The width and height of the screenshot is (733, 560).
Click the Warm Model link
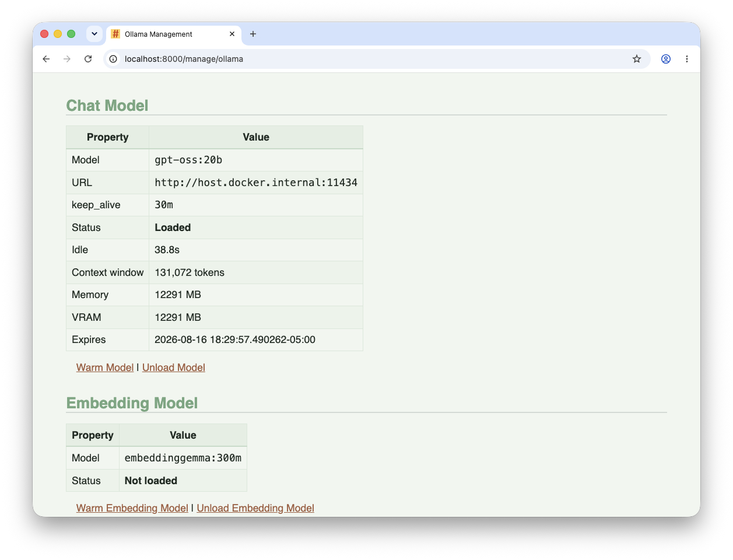(105, 367)
